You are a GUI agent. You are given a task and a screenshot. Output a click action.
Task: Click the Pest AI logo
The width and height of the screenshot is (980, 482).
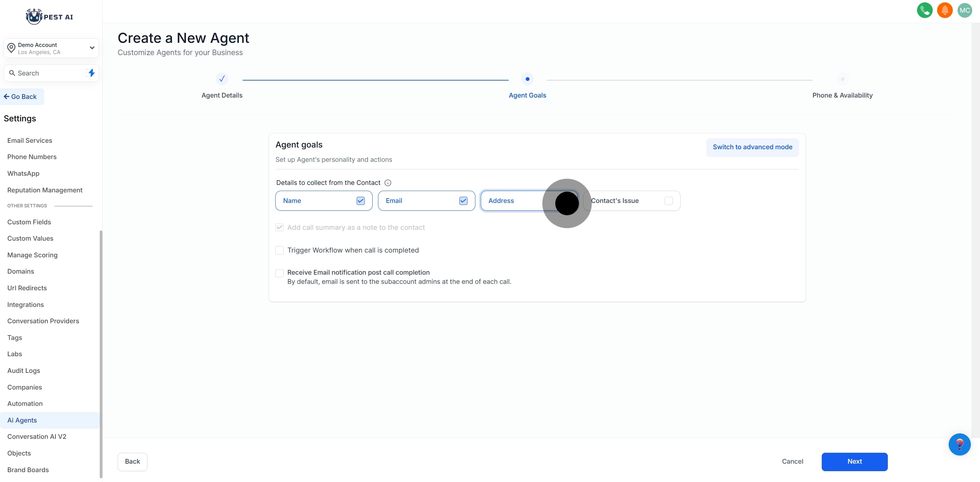click(x=49, y=17)
